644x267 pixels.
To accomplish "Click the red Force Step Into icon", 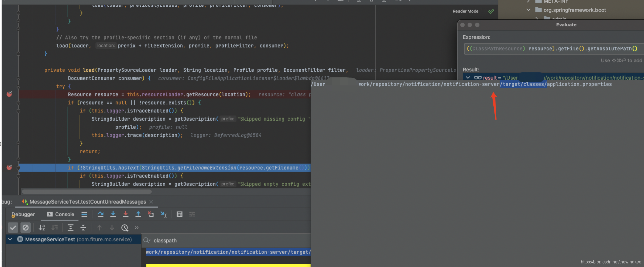I will pyautogui.click(x=126, y=214).
